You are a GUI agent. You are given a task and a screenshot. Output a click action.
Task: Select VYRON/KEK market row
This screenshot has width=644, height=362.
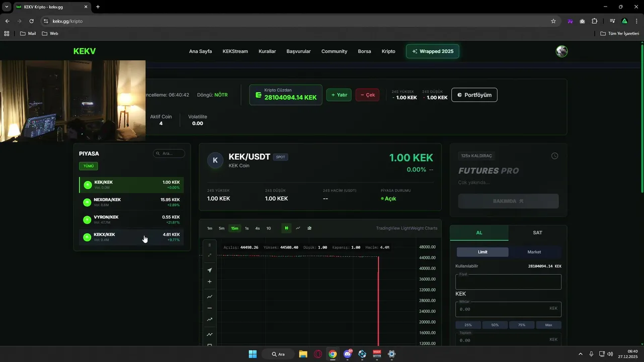tap(131, 220)
